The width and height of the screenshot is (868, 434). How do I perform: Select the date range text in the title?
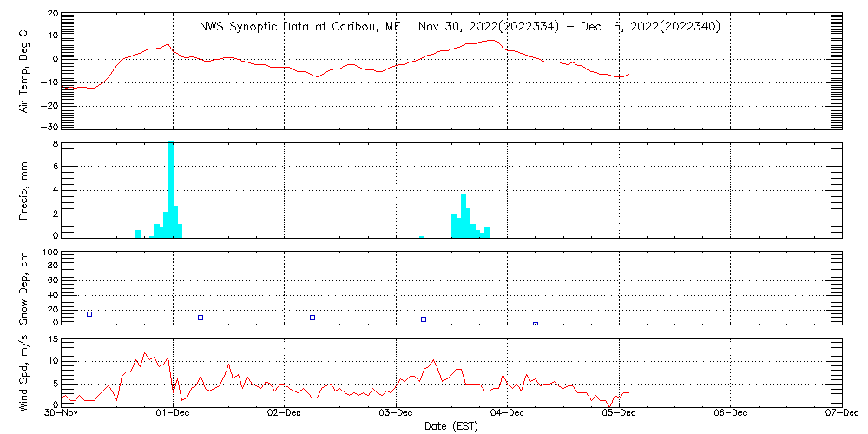click(x=569, y=27)
